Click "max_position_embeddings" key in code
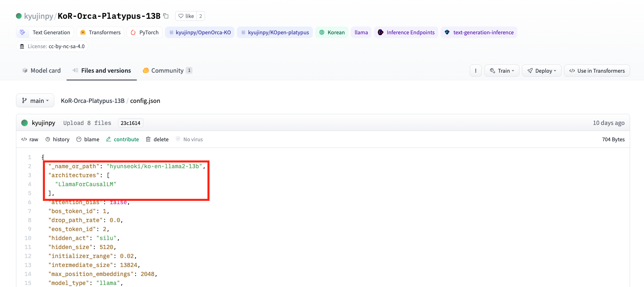The height and width of the screenshot is (287, 644). (x=91, y=274)
